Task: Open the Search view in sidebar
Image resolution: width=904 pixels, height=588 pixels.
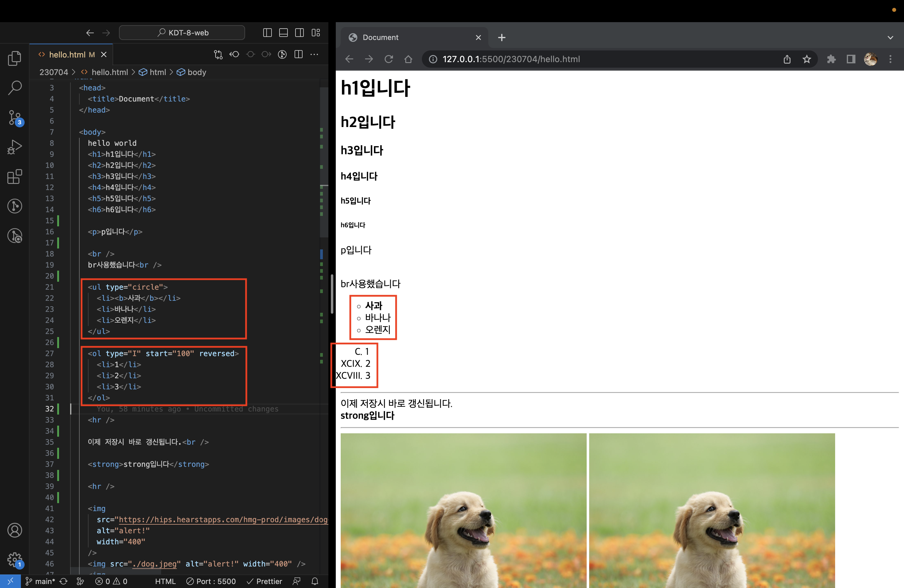Action: (x=14, y=88)
